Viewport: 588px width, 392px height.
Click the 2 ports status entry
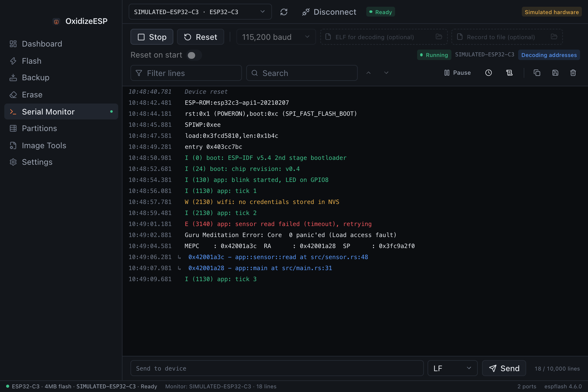(x=527, y=386)
